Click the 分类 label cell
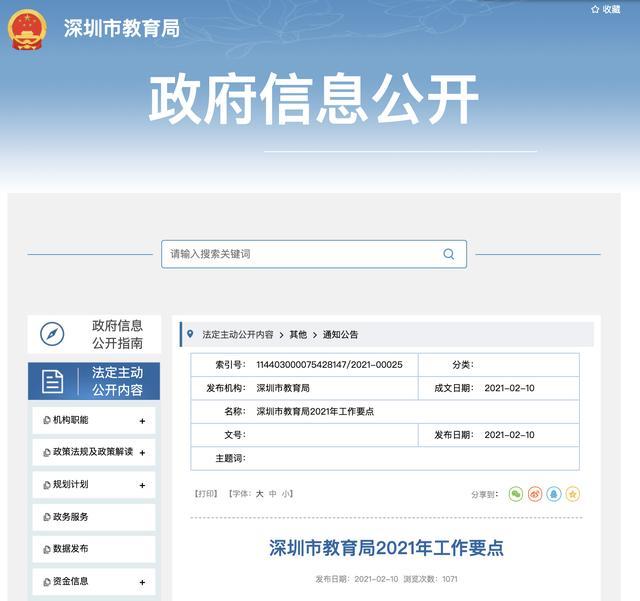 463,365
